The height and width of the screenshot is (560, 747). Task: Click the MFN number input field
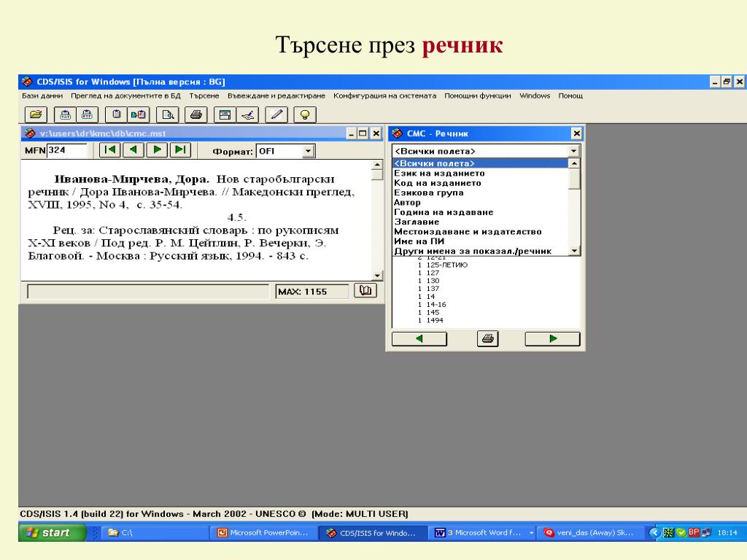pyautogui.click(x=66, y=150)
